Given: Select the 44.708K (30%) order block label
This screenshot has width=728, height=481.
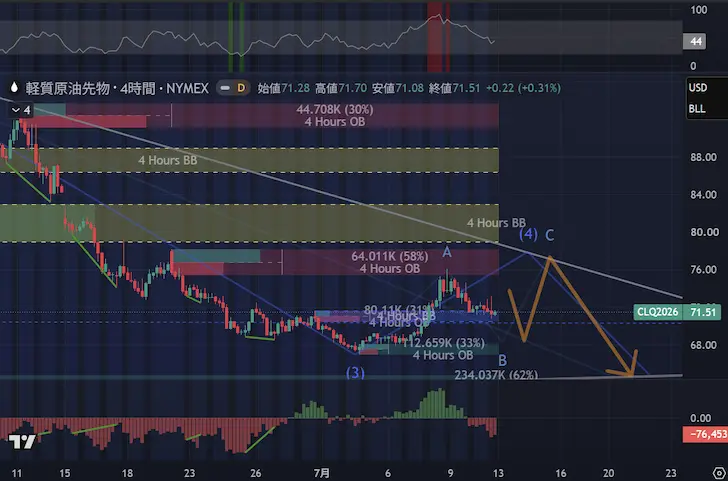Looking at the screenshot, I should tap(335, 110).
